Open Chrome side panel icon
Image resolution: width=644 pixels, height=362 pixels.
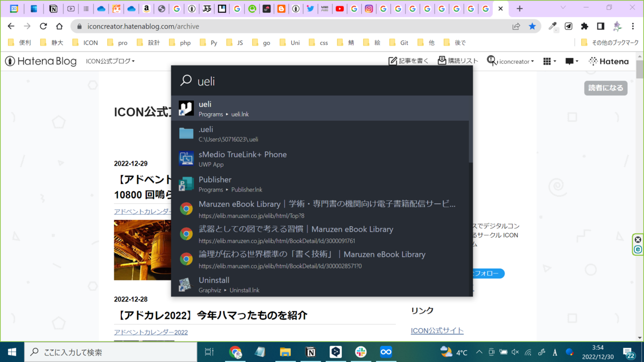click(x=601, y=26)
